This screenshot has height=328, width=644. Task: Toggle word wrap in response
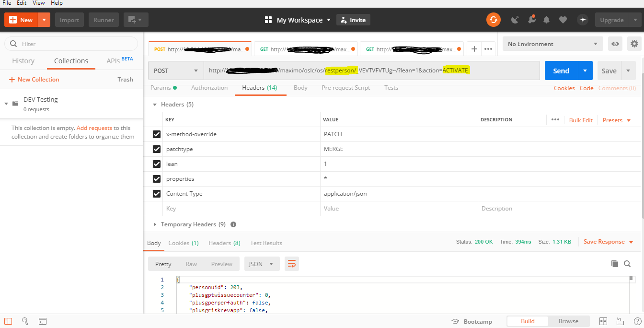pos(291,264)
